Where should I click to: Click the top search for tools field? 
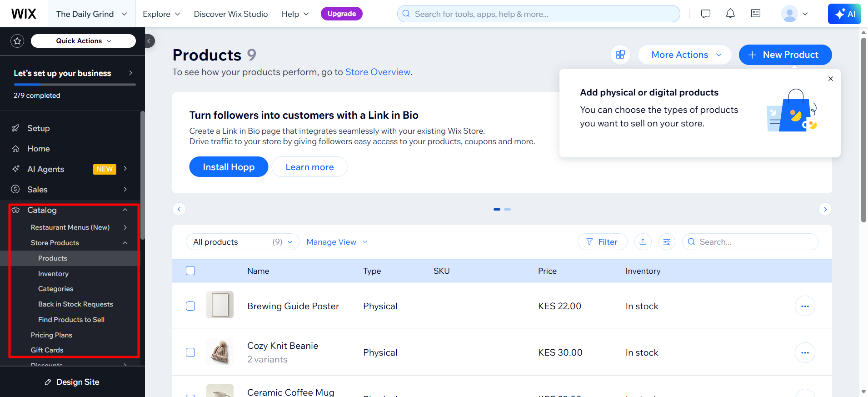[539, 14]
